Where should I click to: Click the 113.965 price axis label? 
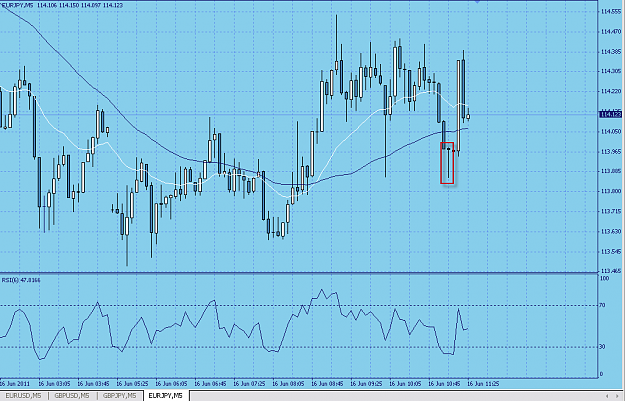pyautogui.click(x=610, y=152)
